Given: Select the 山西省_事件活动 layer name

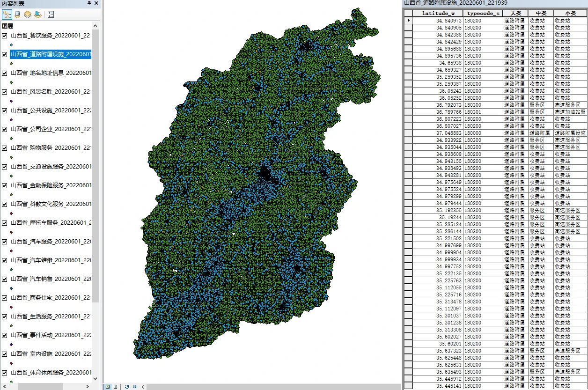Looking at the screenshot, I should (51, 335).
